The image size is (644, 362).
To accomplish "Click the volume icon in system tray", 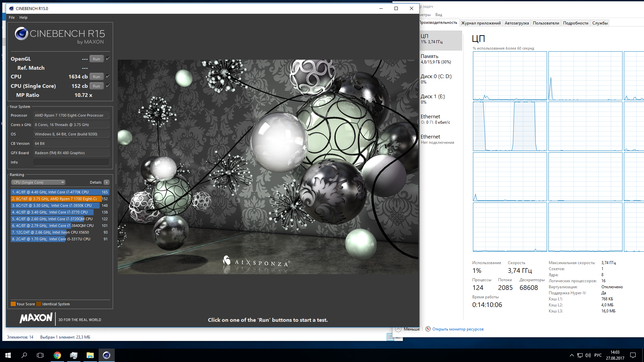I will pos(588,355).
